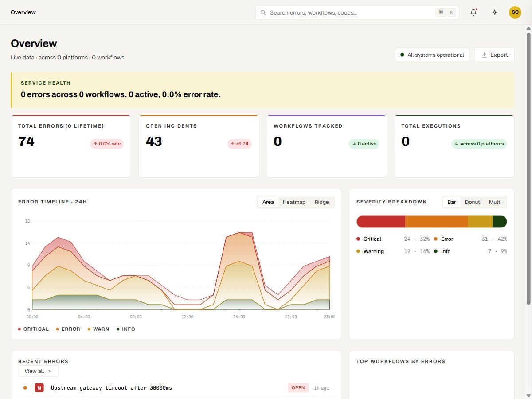532x399 pixels.
Task: Click the '0 active' badge
Action: coord(364,144)
